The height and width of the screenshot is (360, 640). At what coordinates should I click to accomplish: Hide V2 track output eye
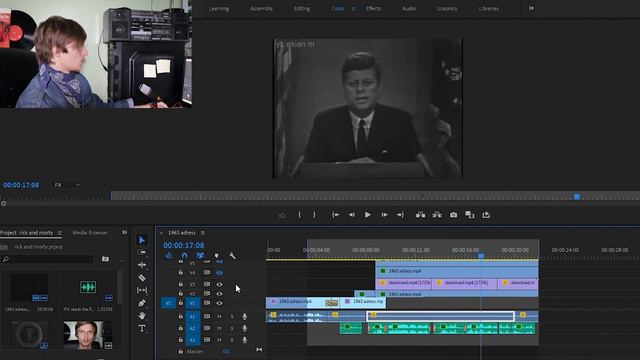click(219, 293)
